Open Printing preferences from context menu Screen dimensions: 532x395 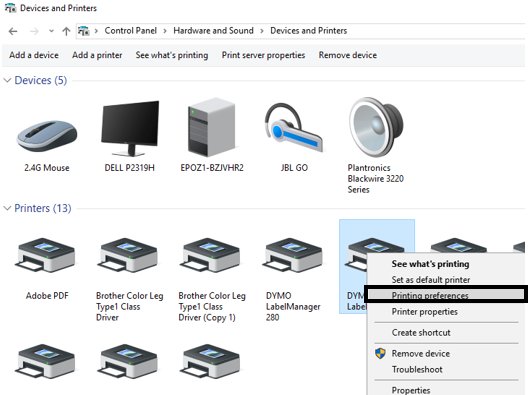click(x=445, y=295)
